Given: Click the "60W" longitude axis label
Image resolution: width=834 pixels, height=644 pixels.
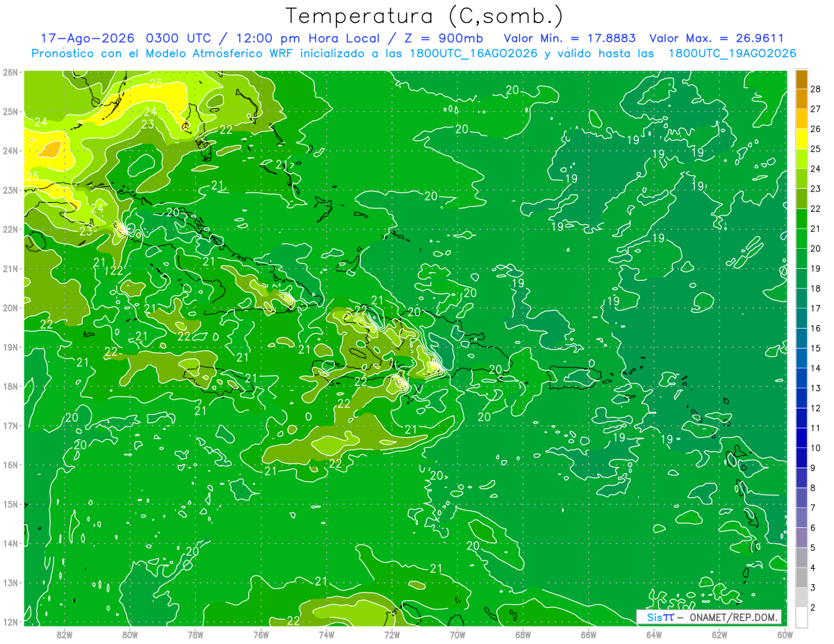Looking at the screenshot, I should pos(785,634).
